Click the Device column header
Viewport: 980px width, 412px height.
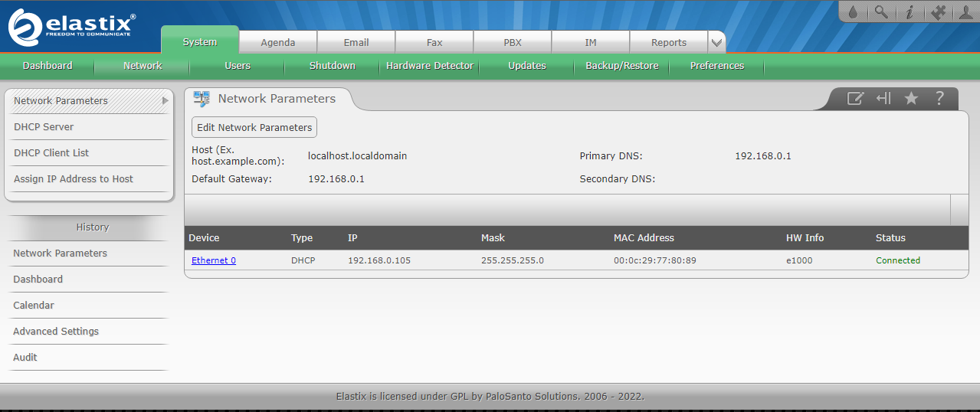pos(204,238)
